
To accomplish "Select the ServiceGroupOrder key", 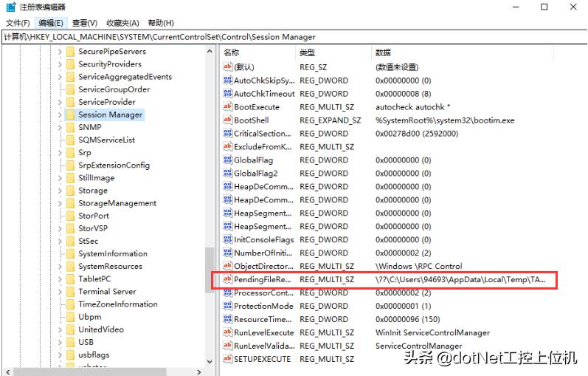I will tap(114, 89).
